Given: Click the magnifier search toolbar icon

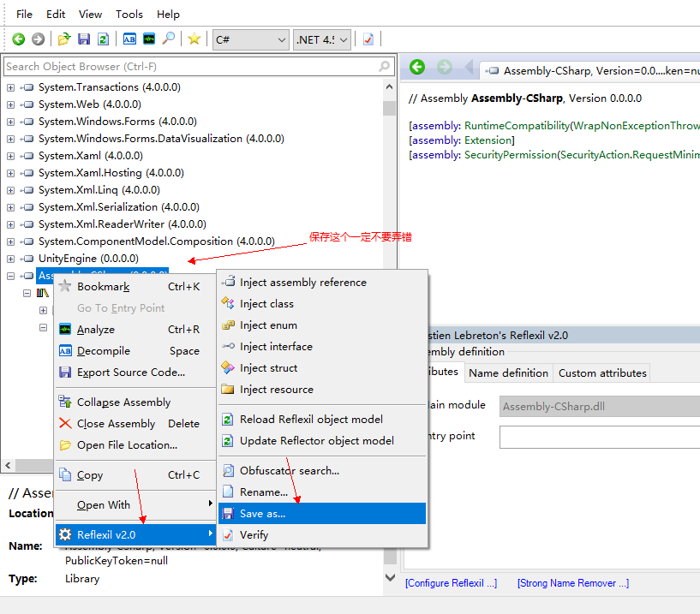Looking at the screenshot, I should point(169,39).
